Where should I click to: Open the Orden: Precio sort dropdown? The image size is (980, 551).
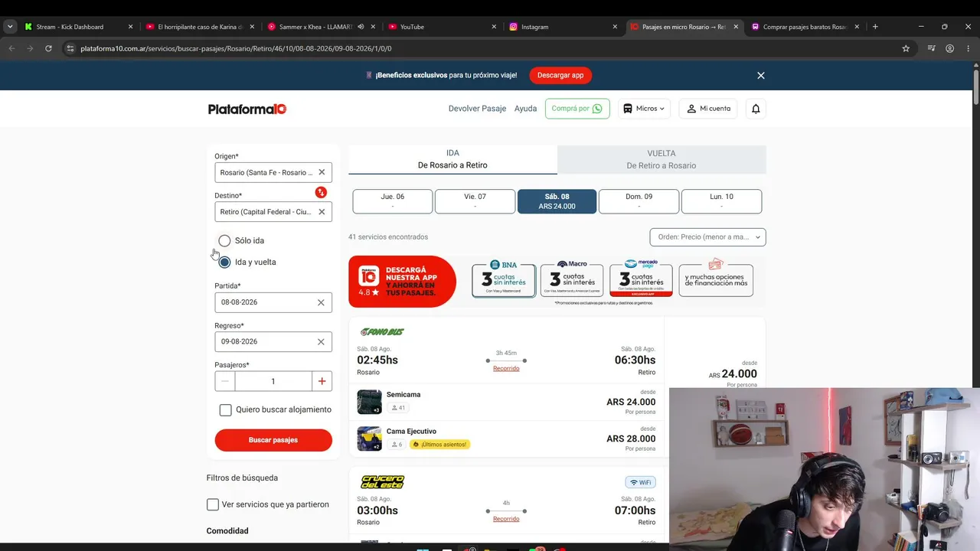click(708, 237)
